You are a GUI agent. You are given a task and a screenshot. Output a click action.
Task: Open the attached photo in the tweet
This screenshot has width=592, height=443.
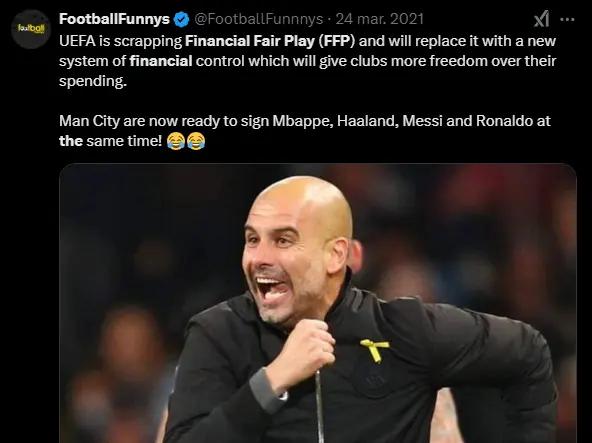click(x=318, y=303)
